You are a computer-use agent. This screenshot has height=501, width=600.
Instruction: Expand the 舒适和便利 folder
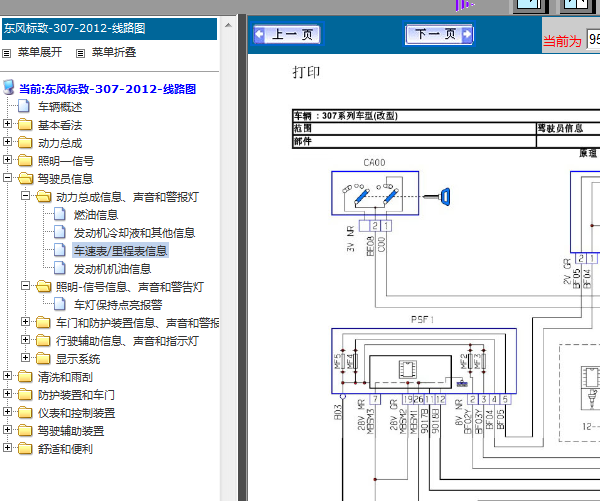[x=7, y=447]
